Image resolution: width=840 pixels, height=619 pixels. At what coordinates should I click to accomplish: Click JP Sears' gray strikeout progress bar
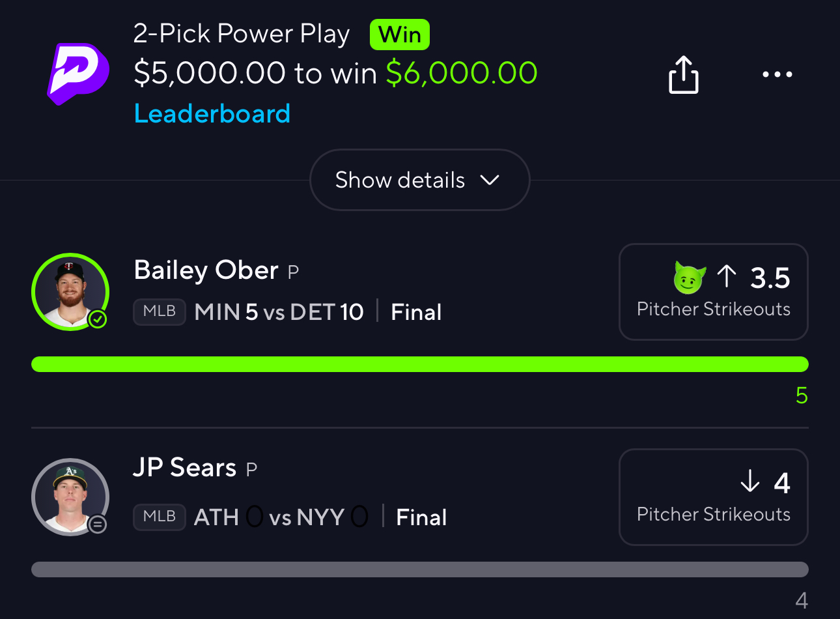coord(419,569)
